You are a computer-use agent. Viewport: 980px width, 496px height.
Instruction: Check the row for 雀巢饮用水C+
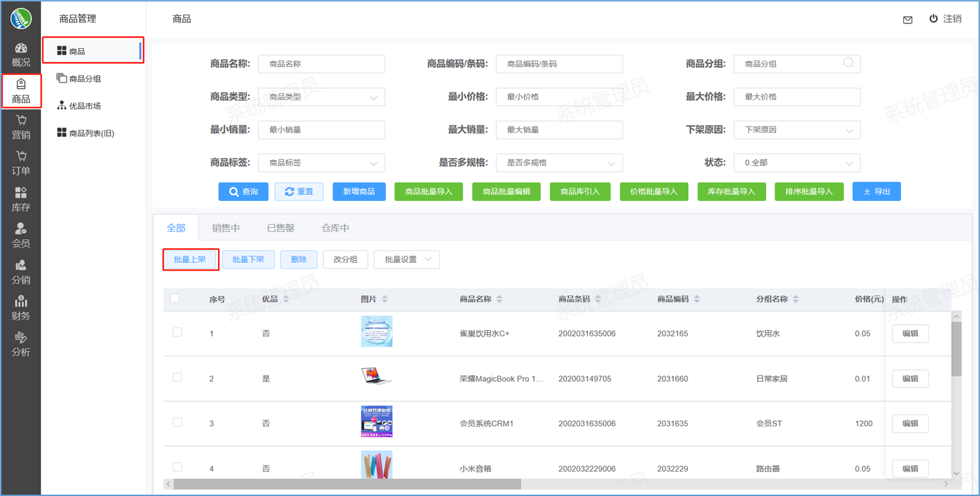tap(177, 333)
